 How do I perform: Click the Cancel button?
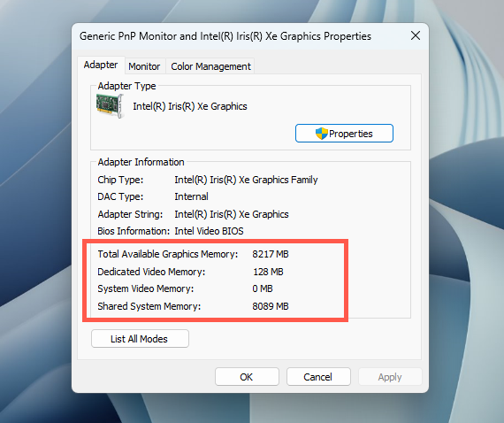point(318,377)
